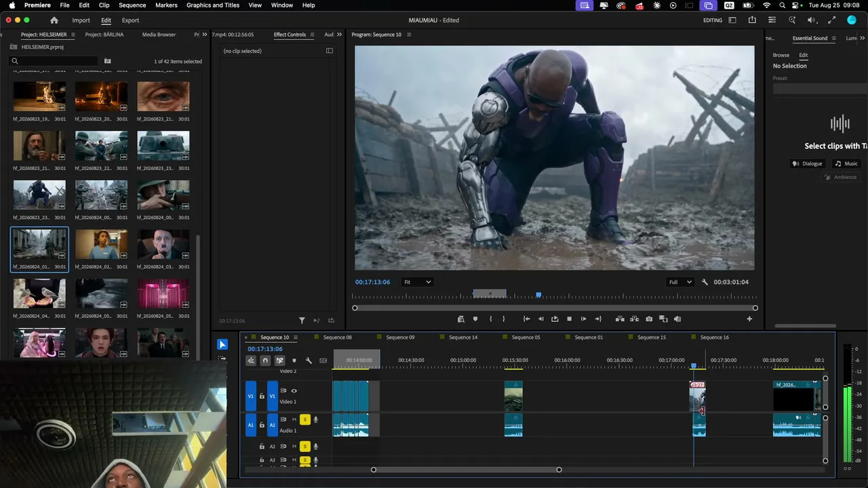The height and width of the screenshot is (488, 868).
Task: Go to Out point in Program monitor
Action: click(598, 319)
